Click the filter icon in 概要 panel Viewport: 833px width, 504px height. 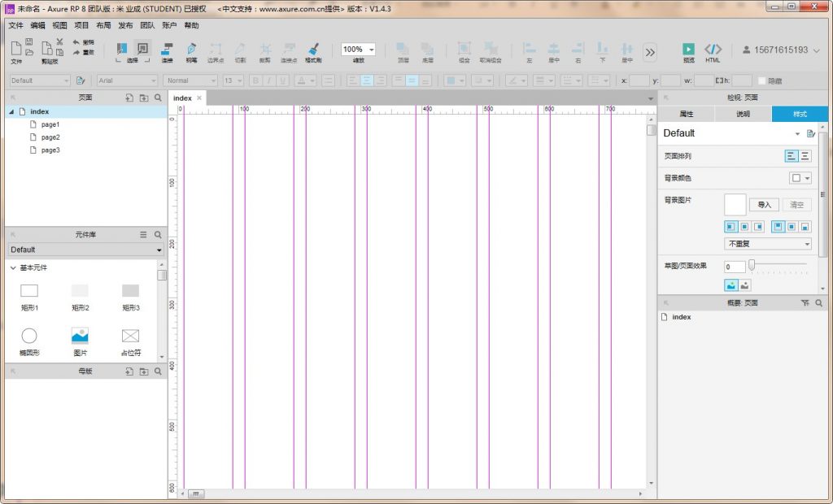click(x=805, y=302)
